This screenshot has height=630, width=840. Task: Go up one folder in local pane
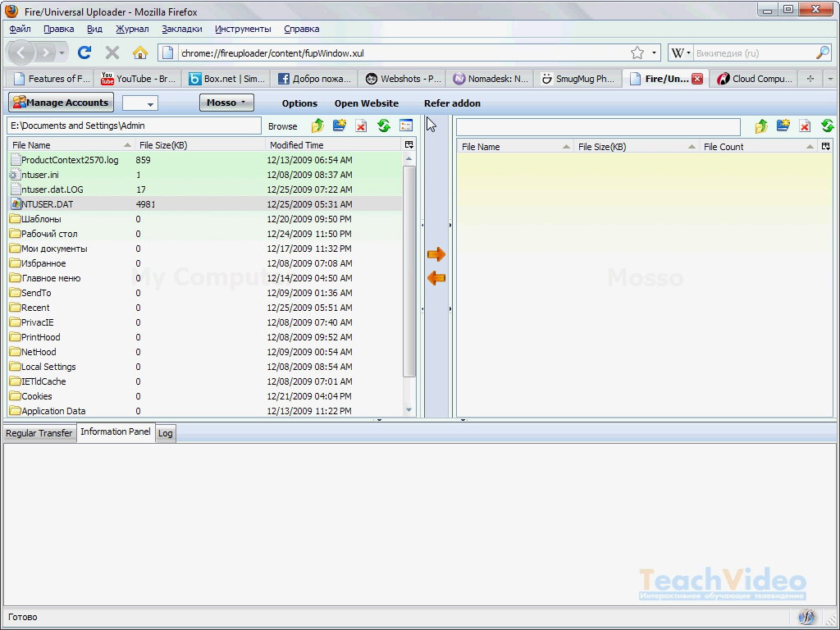pos(317,126)
